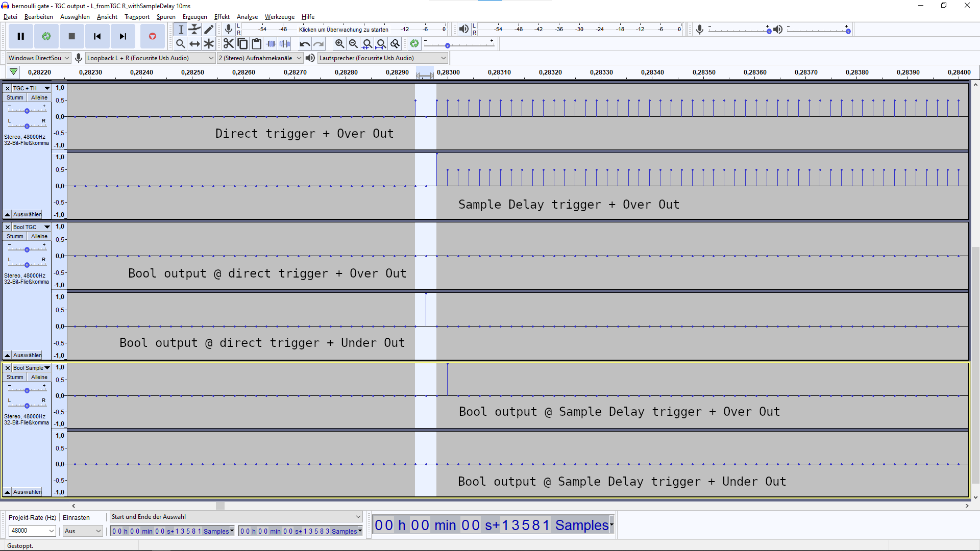
Task: Open the TGC + TH track menu
Action: coord(31,88)
